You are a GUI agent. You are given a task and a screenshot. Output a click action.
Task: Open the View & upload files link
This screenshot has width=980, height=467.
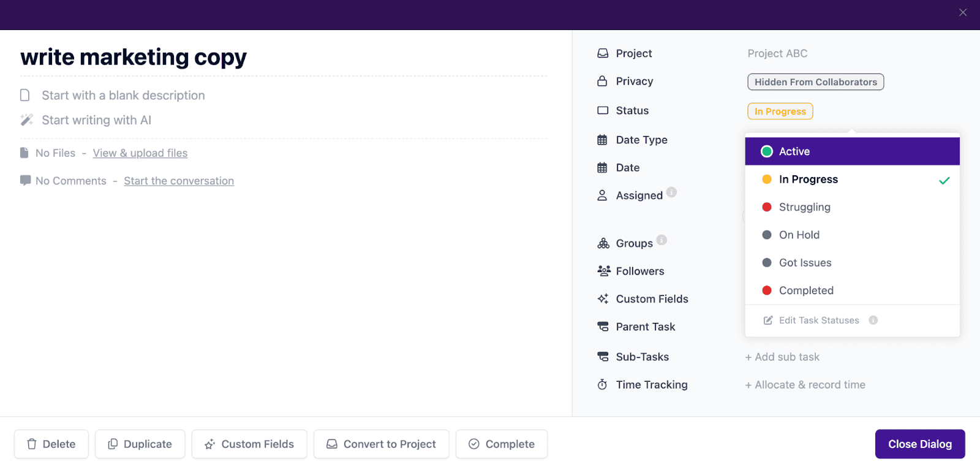tap(140, 153)
